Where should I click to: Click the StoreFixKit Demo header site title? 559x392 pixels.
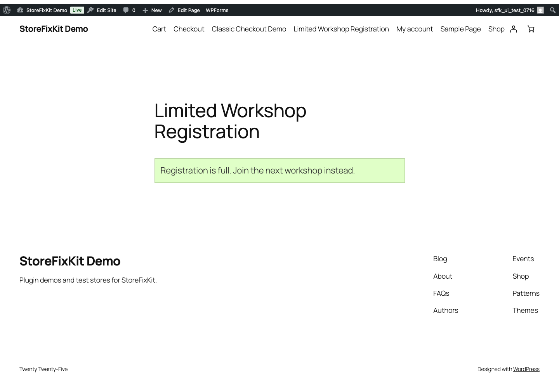pos(54,29)
